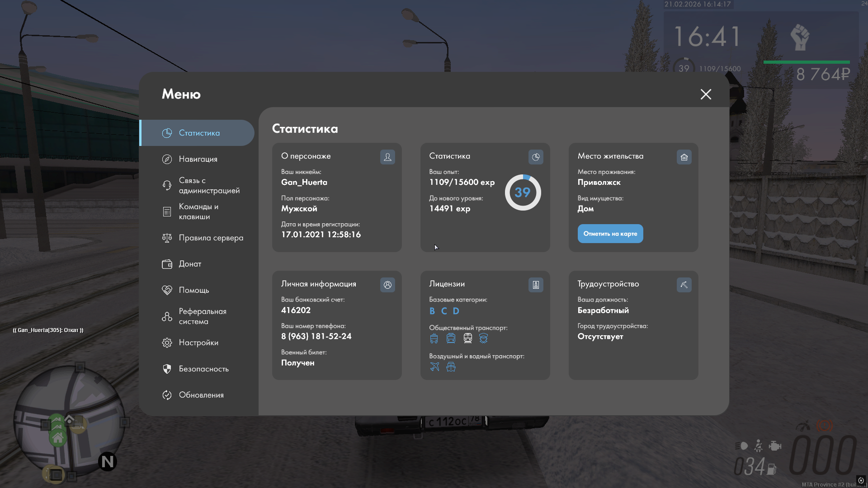Open the Безопасность section
Image resolution: width=868 pixels, height=488 pixels.
pyautogui.click(x=203, y=369)
